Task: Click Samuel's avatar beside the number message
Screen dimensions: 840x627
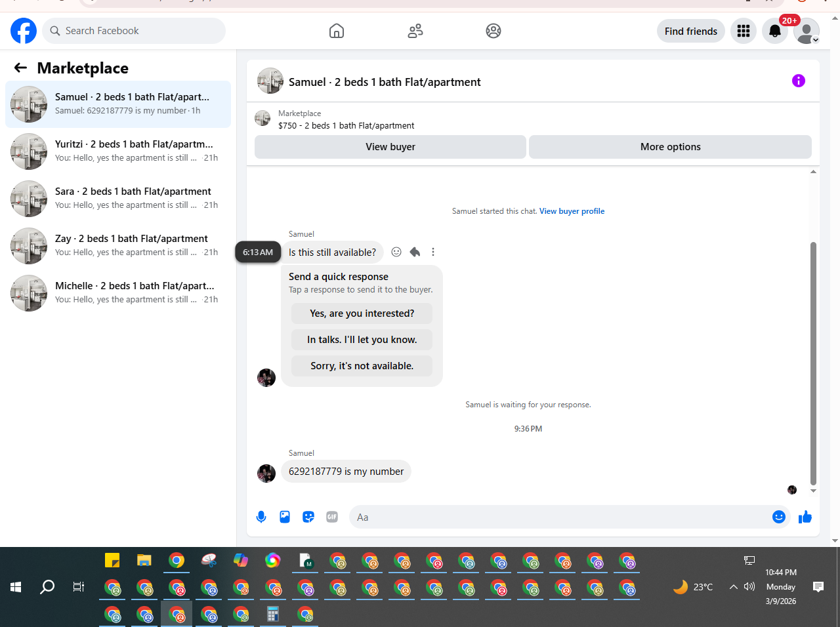Action: 266,474
